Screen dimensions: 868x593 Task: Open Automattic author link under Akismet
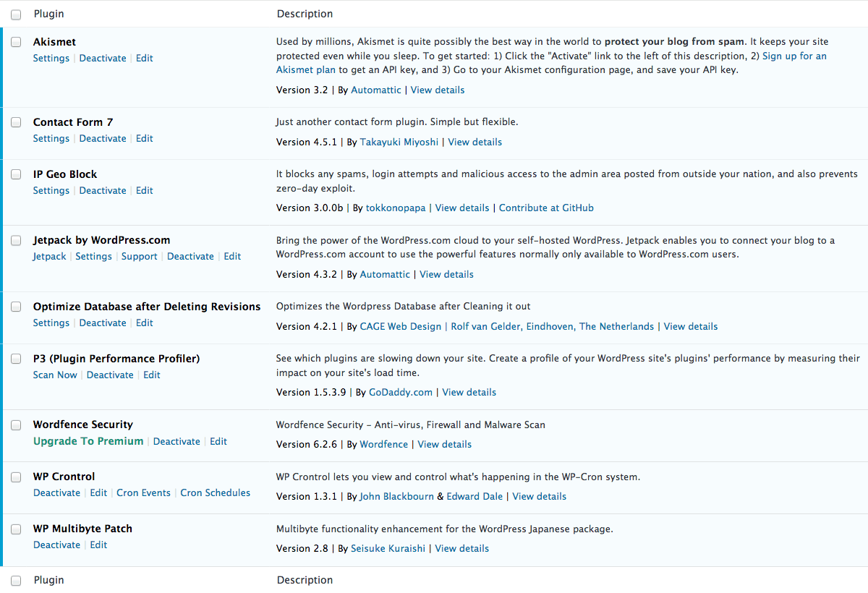point(376,90)
